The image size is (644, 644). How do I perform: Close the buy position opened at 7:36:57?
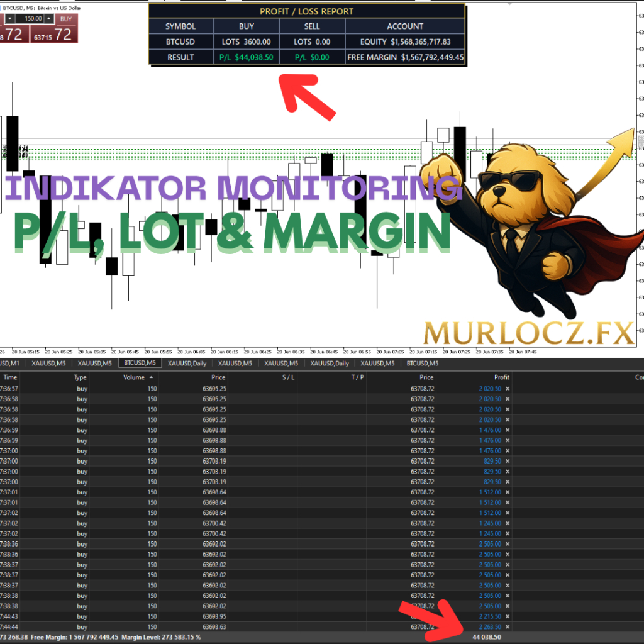508,389
